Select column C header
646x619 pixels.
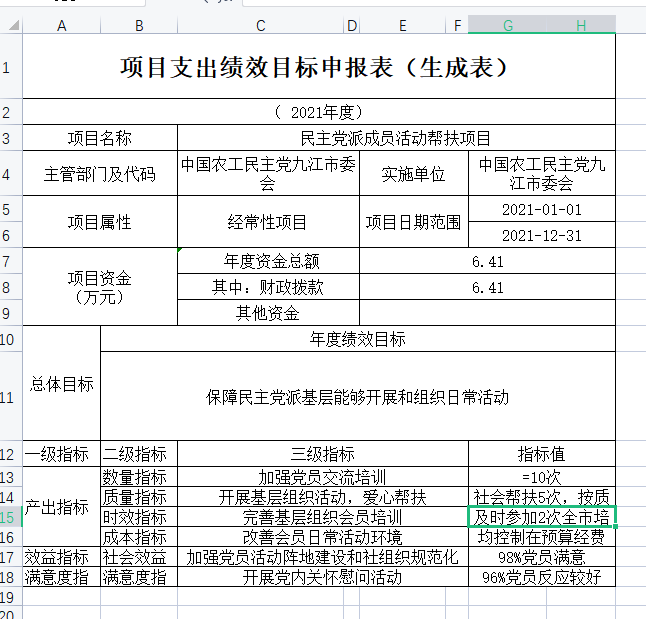(x=260, y=25)
